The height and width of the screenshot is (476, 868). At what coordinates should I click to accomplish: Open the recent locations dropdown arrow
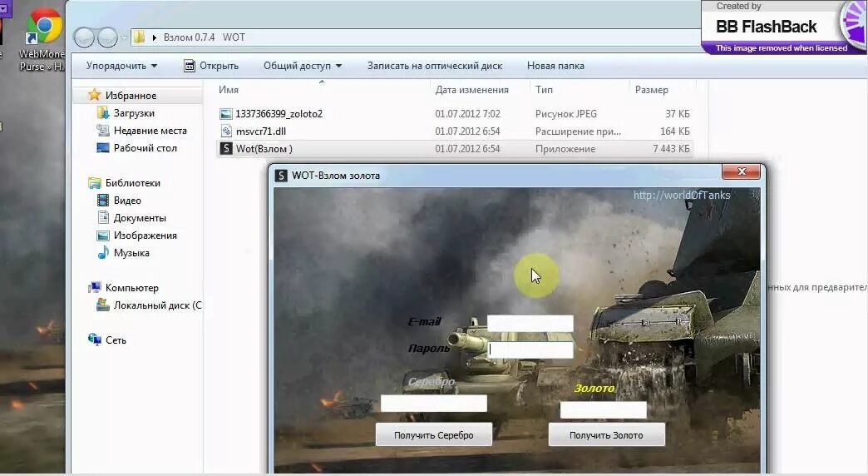(124, 37)
